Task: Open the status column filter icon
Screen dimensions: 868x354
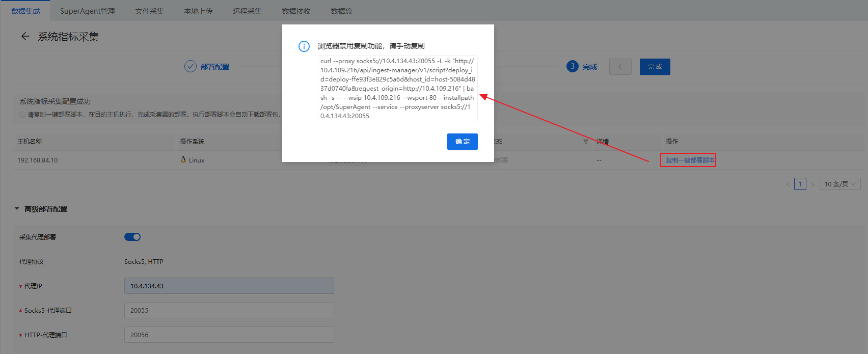Action: tap(586, 142)
